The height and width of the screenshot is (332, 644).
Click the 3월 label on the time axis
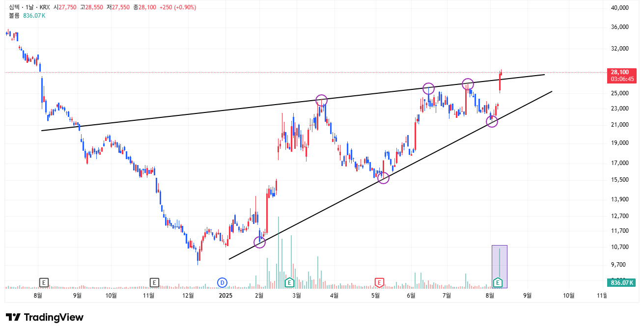(x=296, y=295)
